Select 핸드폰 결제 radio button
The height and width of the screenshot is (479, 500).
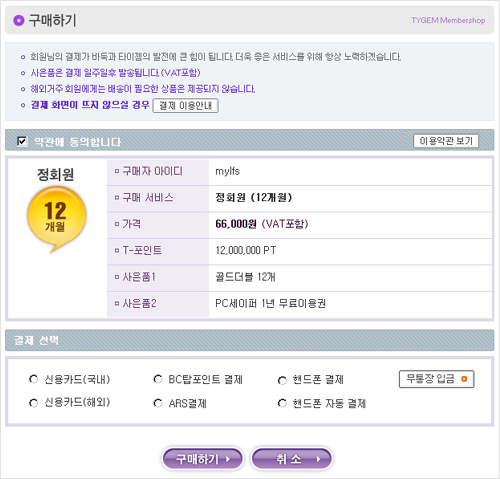coord(282,380)
